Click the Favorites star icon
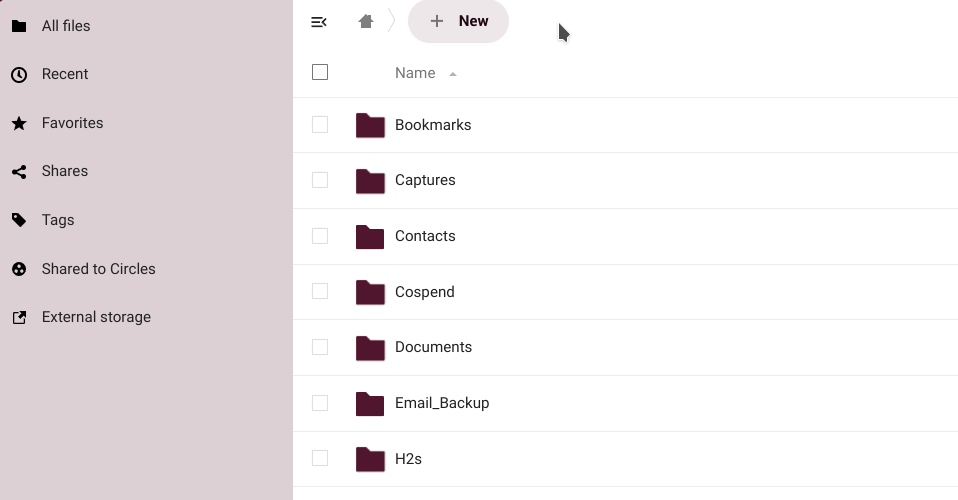Image resolution: width=958 pixels, height=500 pixels. click(19, 123)
